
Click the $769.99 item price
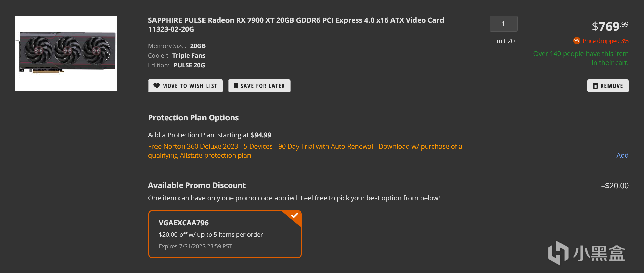click(610, 26)
